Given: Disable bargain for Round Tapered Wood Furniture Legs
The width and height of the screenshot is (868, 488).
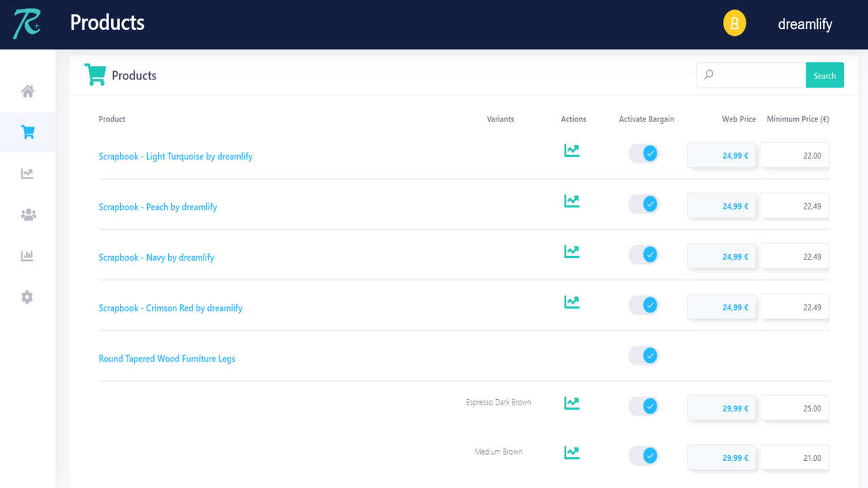Looking at the screenshot, I should (643, 355).
